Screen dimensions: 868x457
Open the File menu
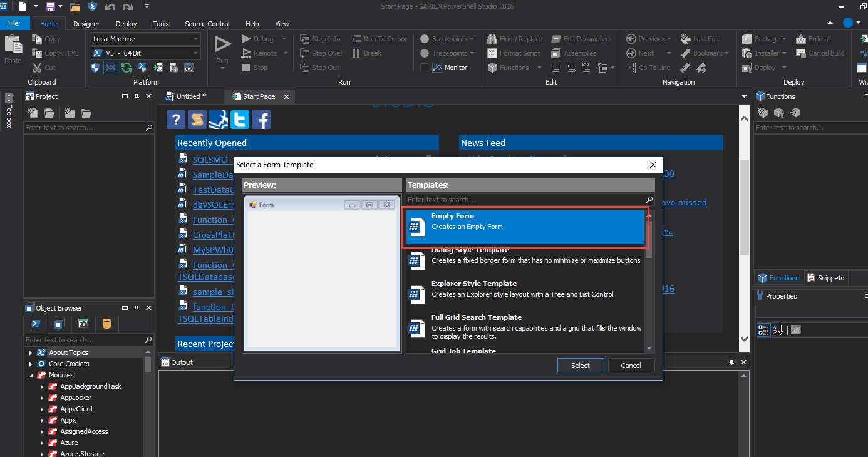pos(13,23)
